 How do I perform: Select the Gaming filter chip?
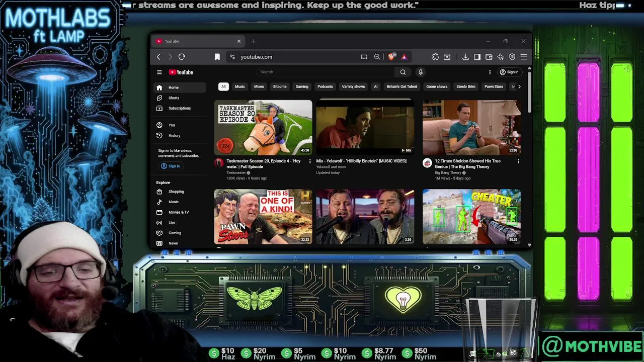point(302,86)
